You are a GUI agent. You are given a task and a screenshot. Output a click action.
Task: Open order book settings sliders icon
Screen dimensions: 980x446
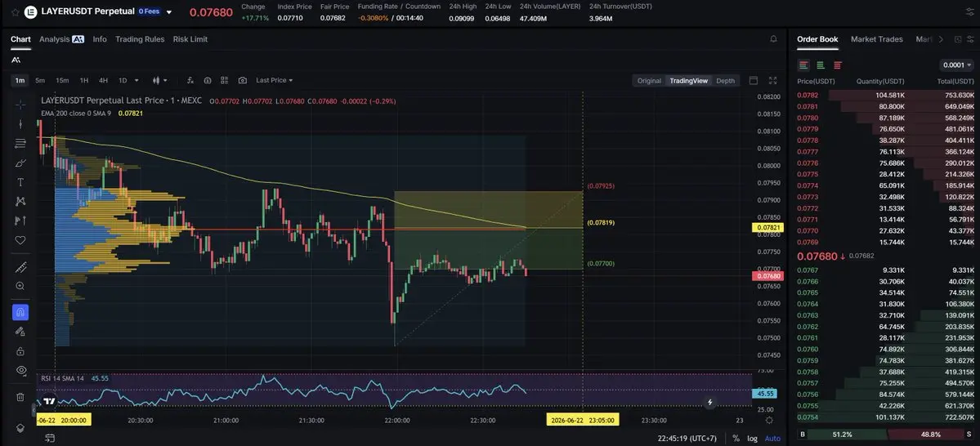(970, 39)
